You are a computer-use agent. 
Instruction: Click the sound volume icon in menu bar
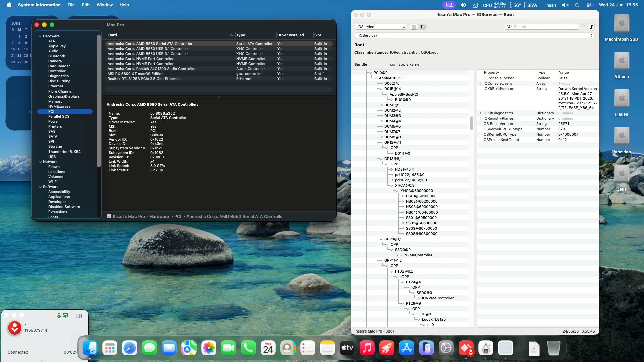click(565, 5)
